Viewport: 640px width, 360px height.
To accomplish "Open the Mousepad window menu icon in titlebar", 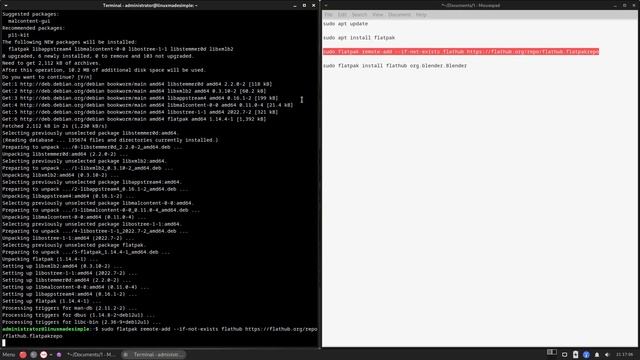I will click(326, 5).
